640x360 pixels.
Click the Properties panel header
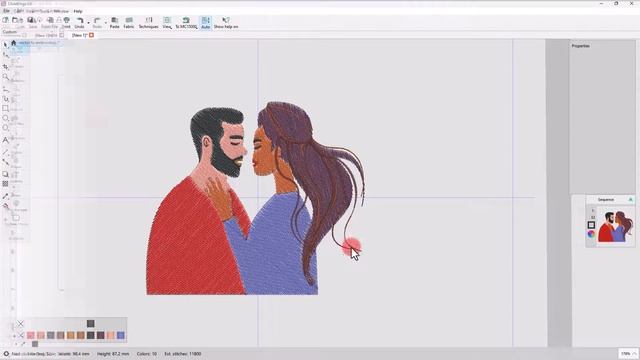pos(580,46)
